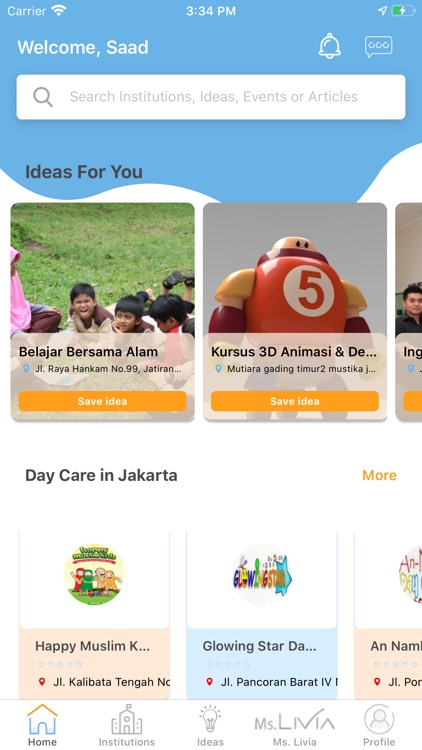422x750 pixels.
Task: Tap Jl. Pancoran Barat IV location pin
Action: point(209,682)
